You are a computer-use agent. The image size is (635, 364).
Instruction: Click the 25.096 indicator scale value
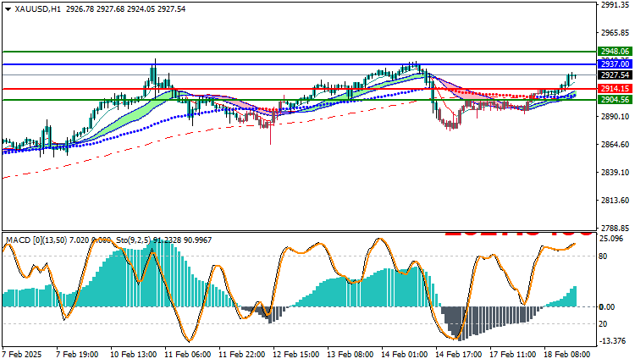611,239
